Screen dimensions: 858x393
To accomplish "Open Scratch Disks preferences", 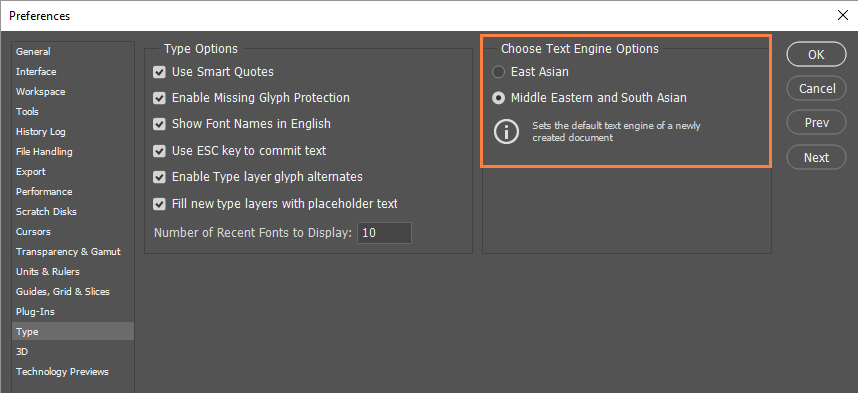I will click(x=73, y=211).
